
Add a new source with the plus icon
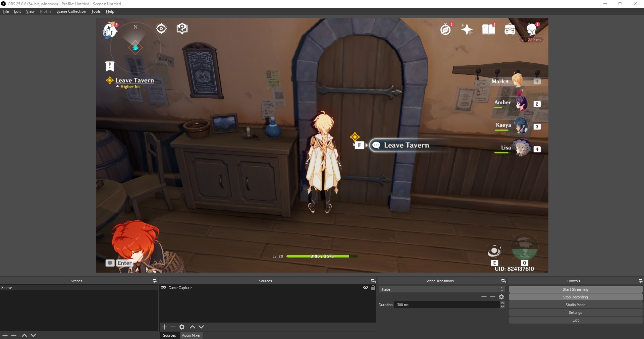coord(164,327)
